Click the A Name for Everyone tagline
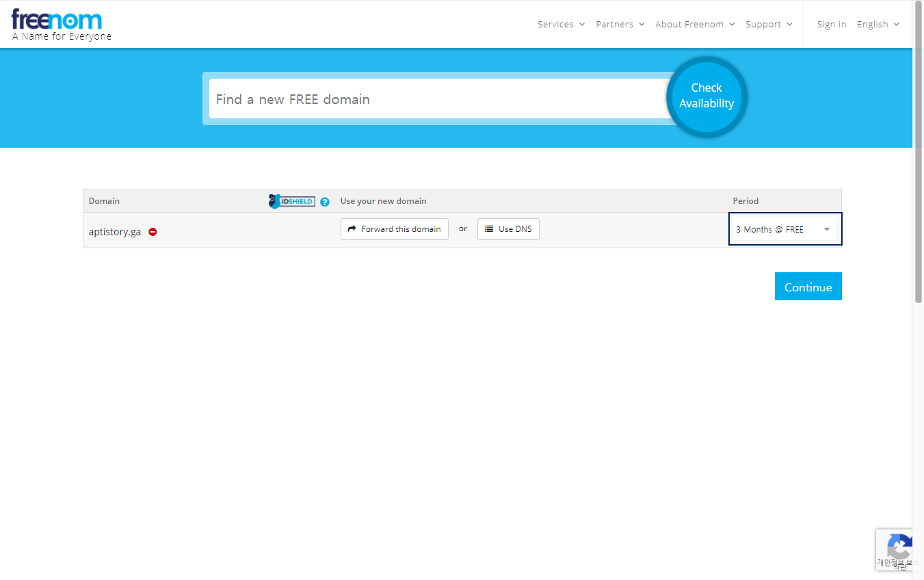The image size is (924, 580). pyautogui.click(x=62, y=36)
